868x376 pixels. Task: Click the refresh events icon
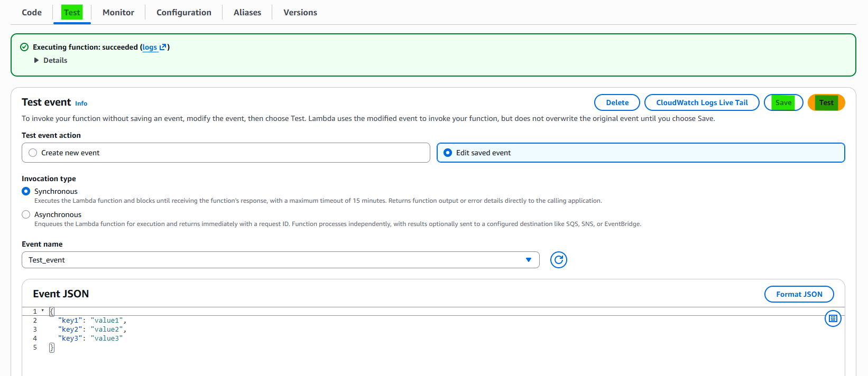tap(559, 260)
